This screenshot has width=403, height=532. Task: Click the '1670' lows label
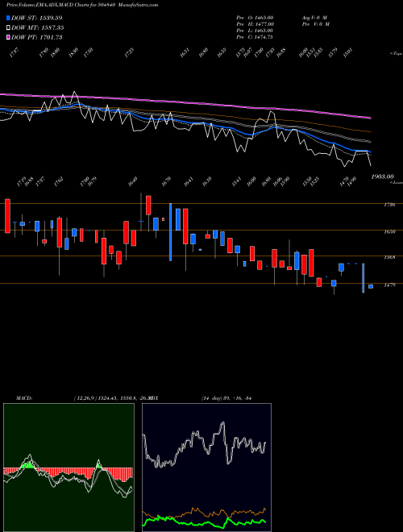(x=166, y=181)
